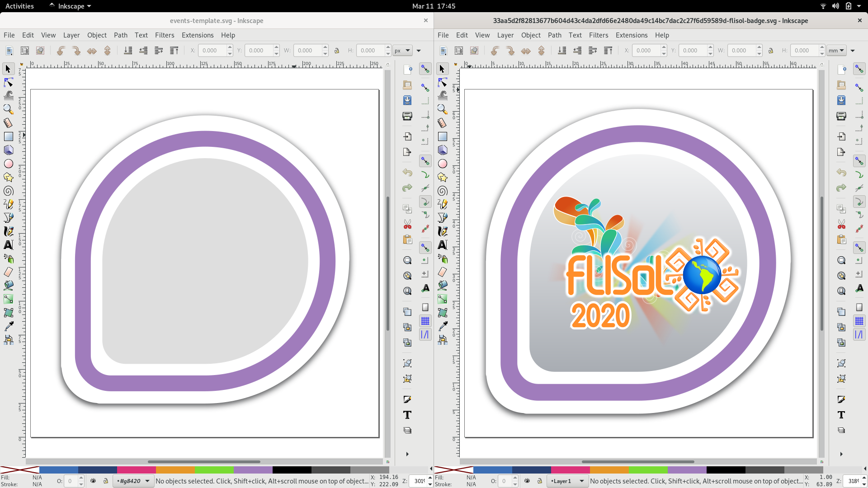The image size is (868, 488).
Task: Toggle grid snapping in left window
Action: point(425,321)
